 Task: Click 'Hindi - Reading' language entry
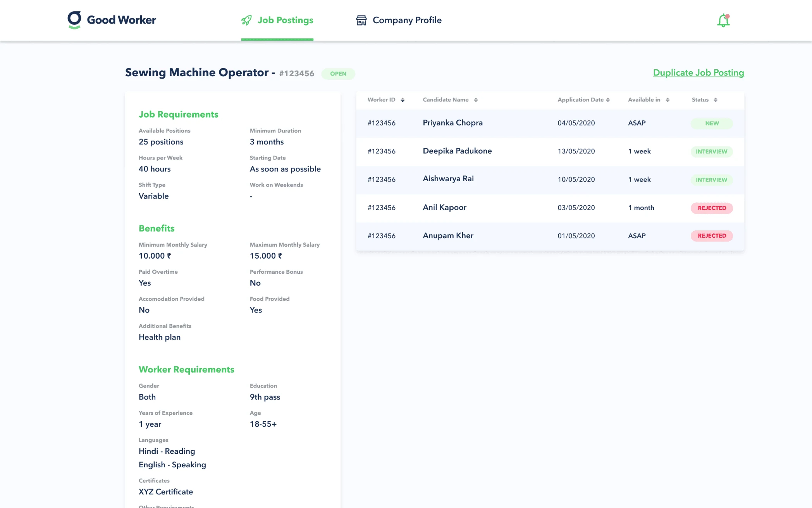click(167, 451)
